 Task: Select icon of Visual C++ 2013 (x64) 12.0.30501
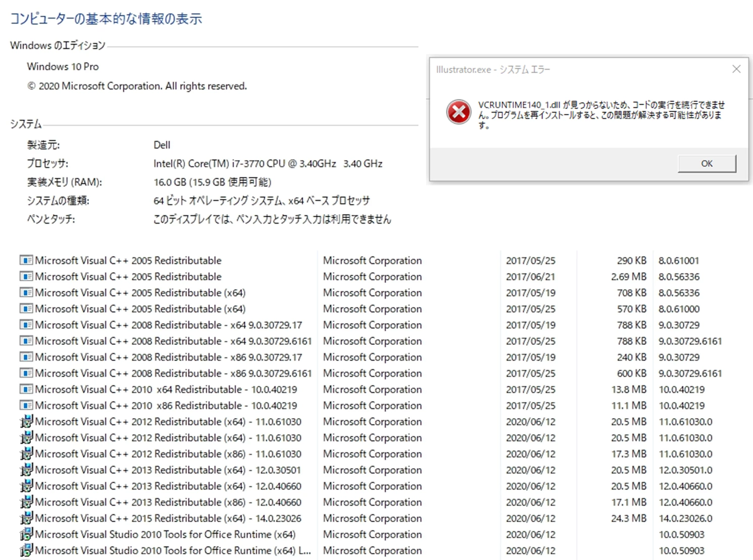tap(26, 470)
